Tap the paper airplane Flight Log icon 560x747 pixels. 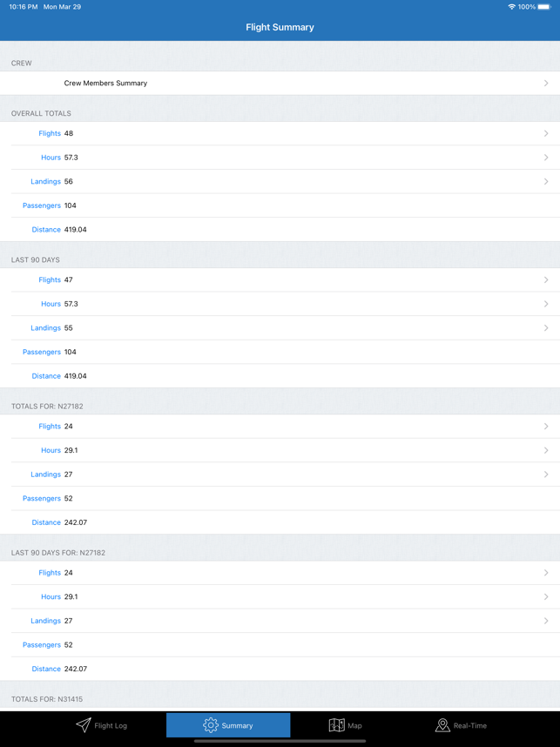[x=84, y=725]
